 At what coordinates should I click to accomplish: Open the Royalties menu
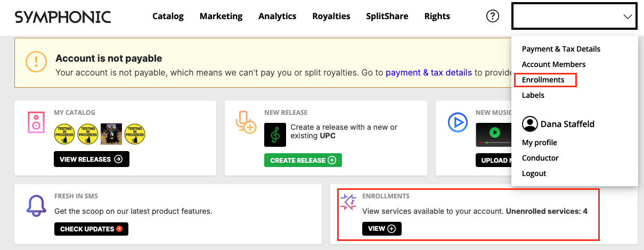[331, 16]
